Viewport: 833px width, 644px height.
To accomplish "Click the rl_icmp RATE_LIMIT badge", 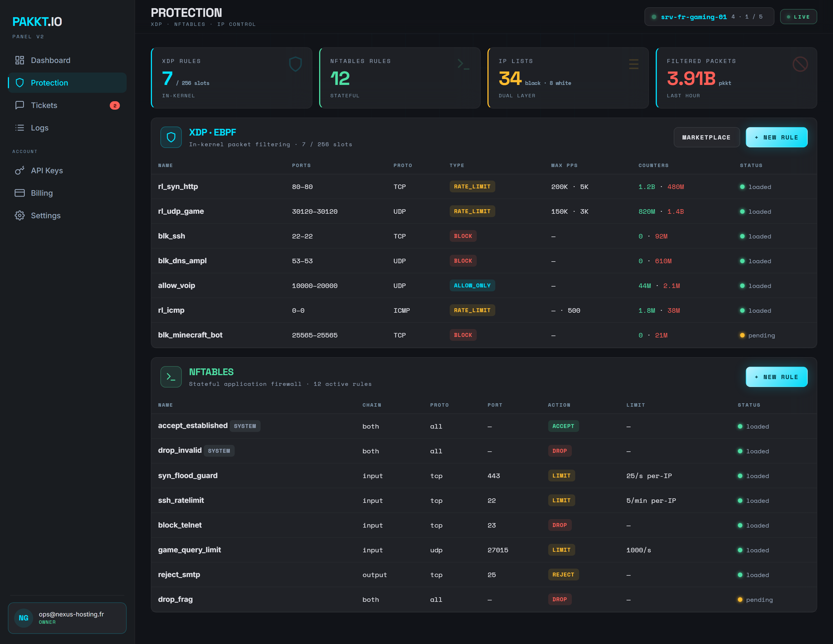I will point(472,310).
